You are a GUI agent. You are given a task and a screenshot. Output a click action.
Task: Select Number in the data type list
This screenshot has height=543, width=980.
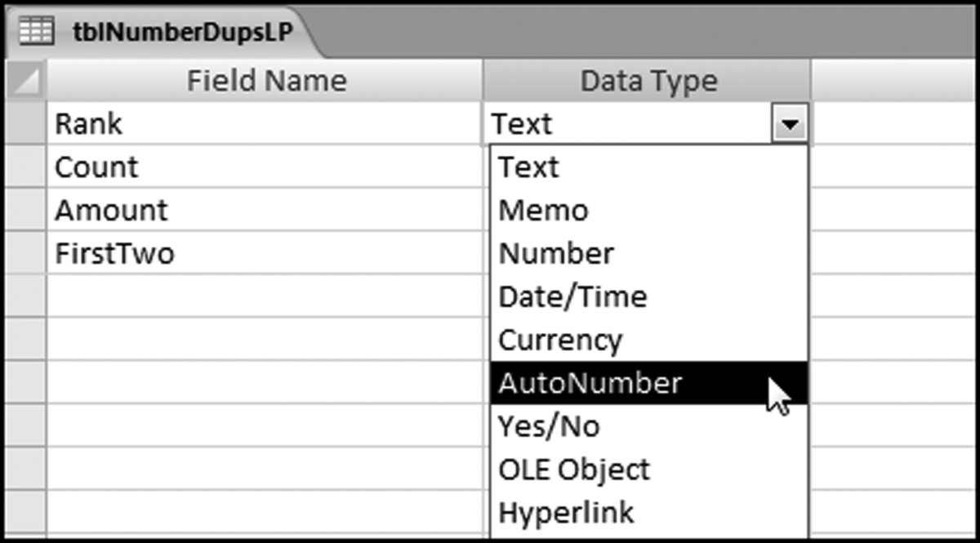556,254
